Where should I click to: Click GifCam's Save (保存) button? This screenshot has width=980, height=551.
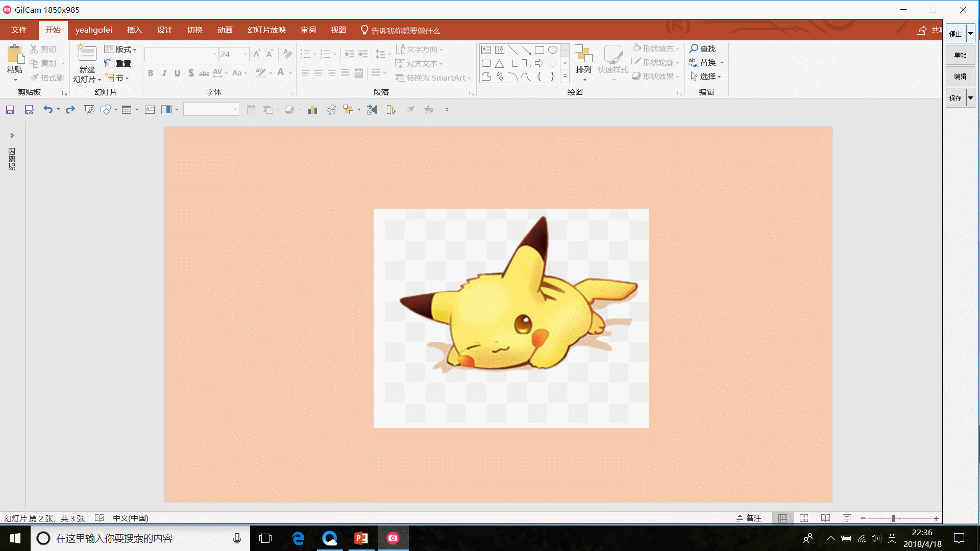coord(955,98)
